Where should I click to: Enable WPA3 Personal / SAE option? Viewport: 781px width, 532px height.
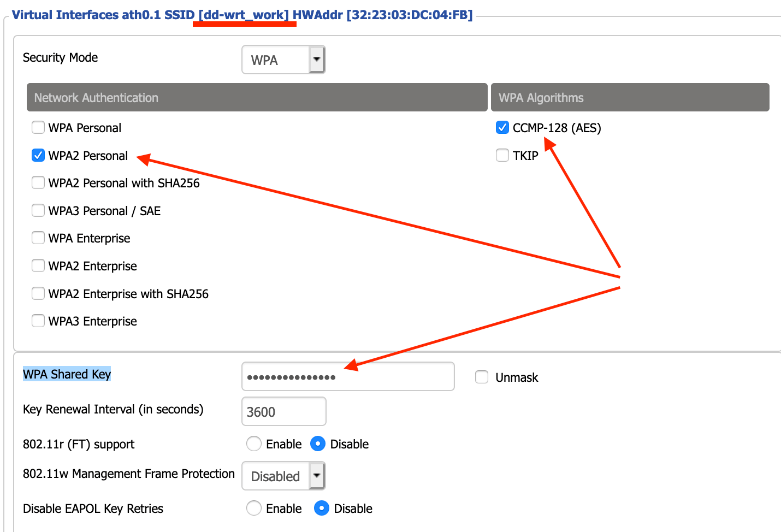(x=38, y=210)
